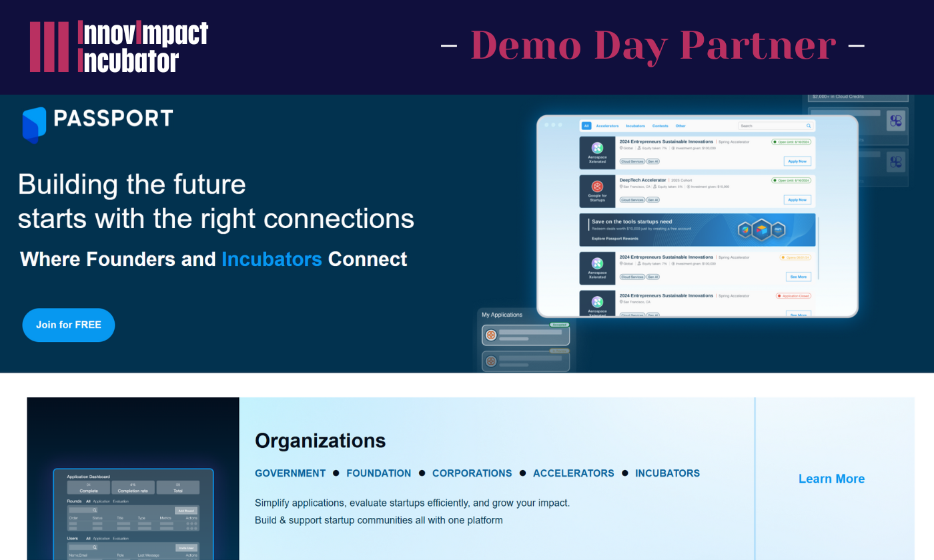Click the FOUNDATION organization label
The height and width of the screenshot is (560, 934).
[x=379, y=473]
